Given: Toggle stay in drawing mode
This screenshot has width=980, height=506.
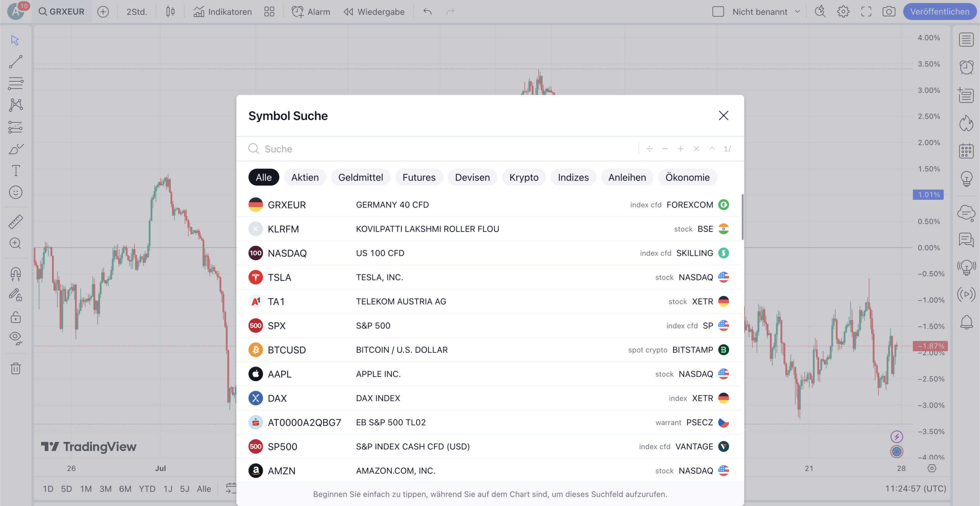Looking at the screenshot, I should 15,295.
